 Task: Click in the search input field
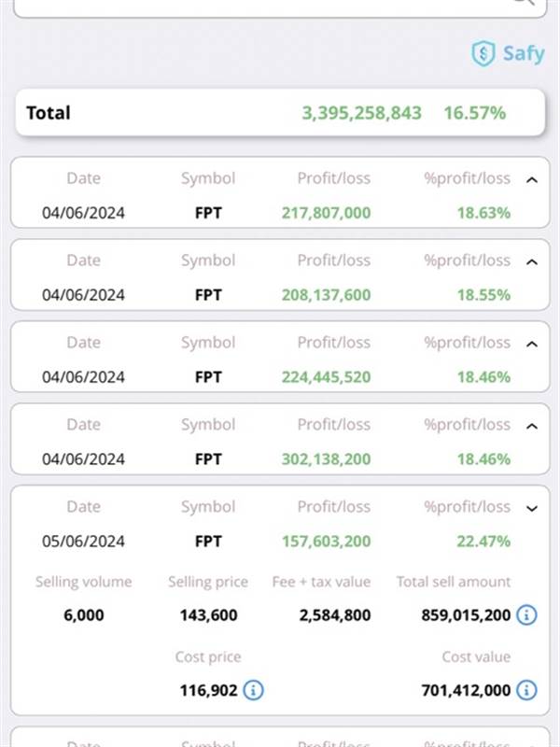(261, 5)
